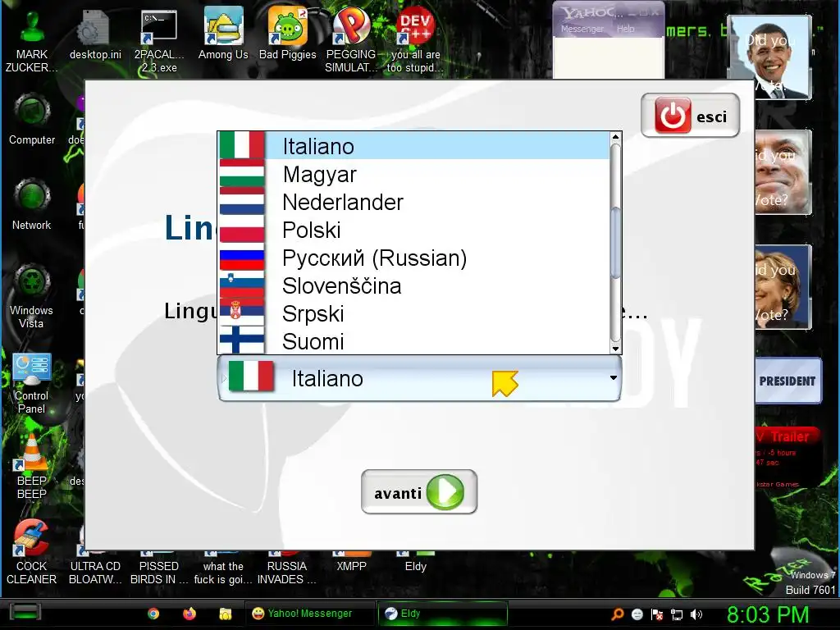Click the Italian flag in the list
Viewport: 840px width, 630px height.
click(242, 145)
